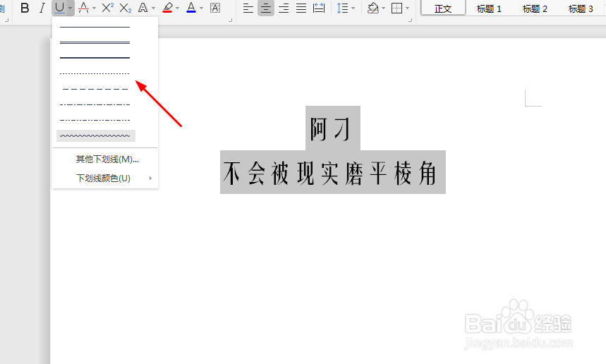
Task: Choose wavy underline style
Action: 96,135
